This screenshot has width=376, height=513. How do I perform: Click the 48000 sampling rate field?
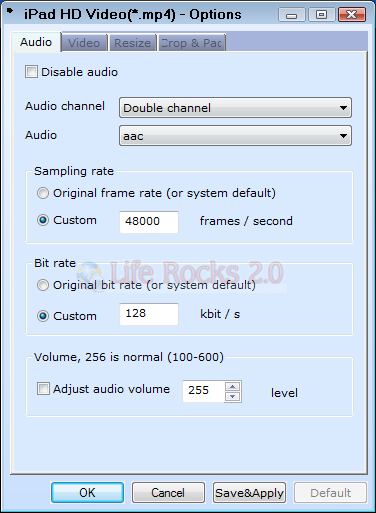pos(149,222)
